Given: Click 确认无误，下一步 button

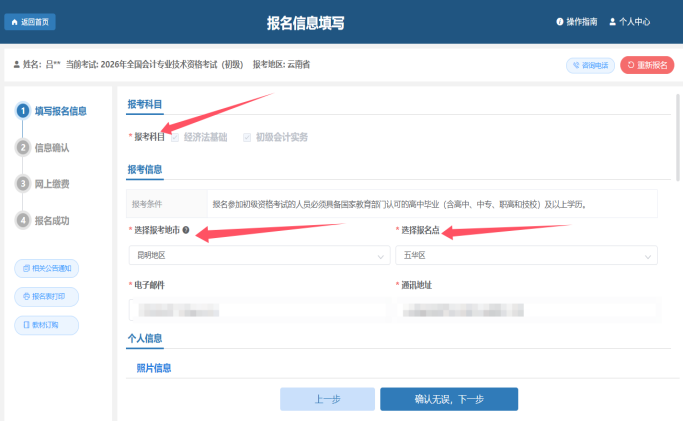Looking at the screenshot, I should pos(448,399).
